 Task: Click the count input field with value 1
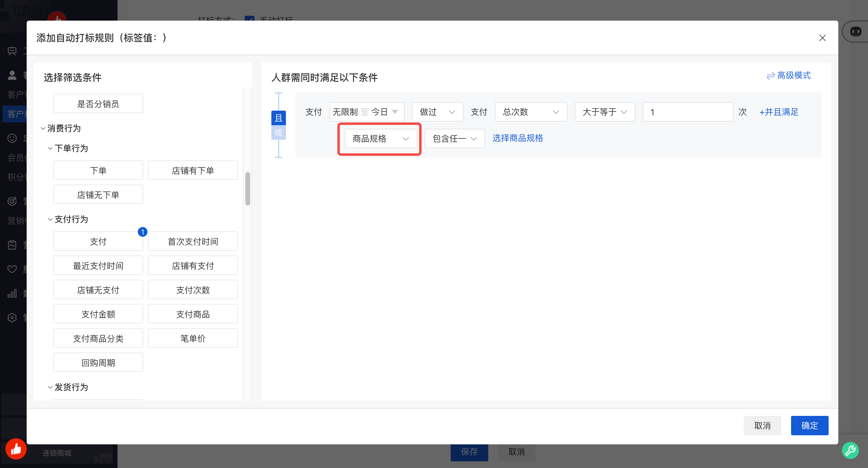[x=687, y=112]
